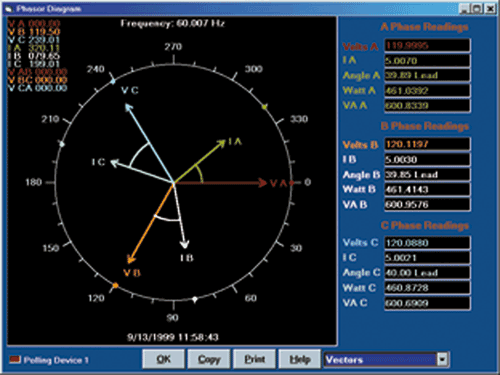Click the Frequency 60.007 Hz readout
Image resolution: width=500 pixels, height=375 pixels.
172,23
